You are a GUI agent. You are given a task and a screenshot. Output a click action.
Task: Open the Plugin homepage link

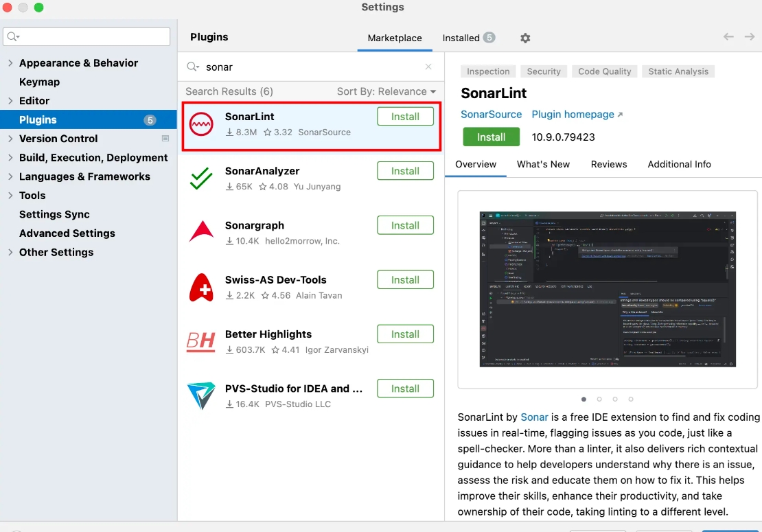tap(577, 114)
